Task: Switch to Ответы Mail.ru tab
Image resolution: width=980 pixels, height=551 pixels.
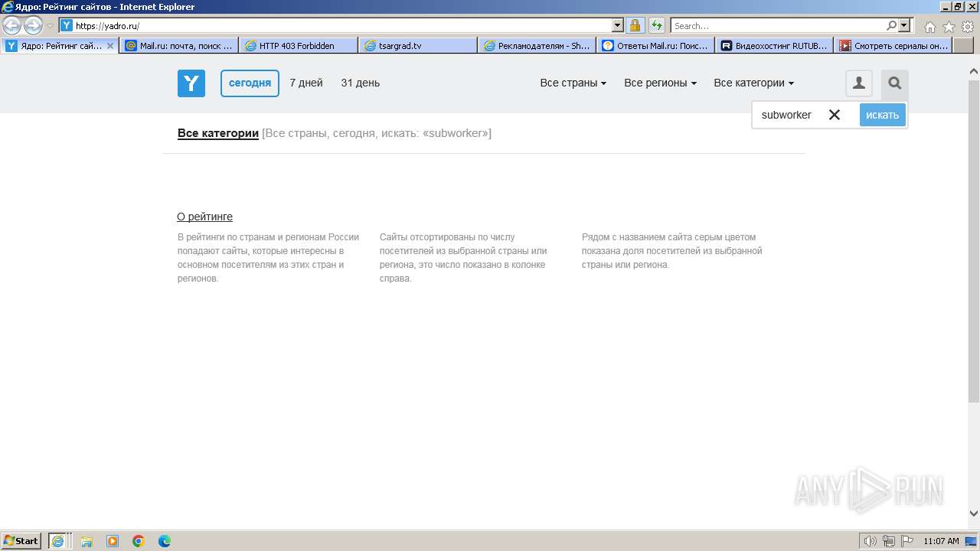Action: pos(656,46)
